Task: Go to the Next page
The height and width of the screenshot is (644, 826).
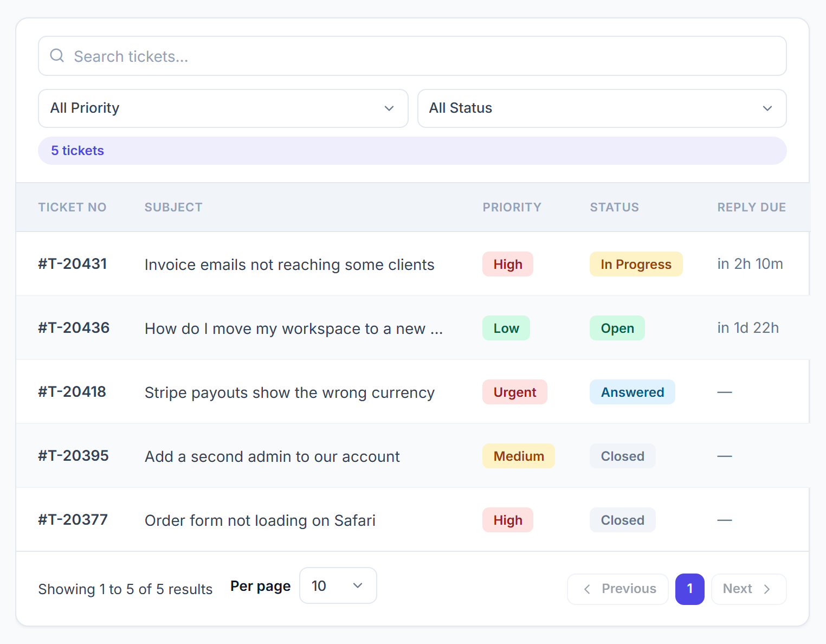Action: click(748, 589)
